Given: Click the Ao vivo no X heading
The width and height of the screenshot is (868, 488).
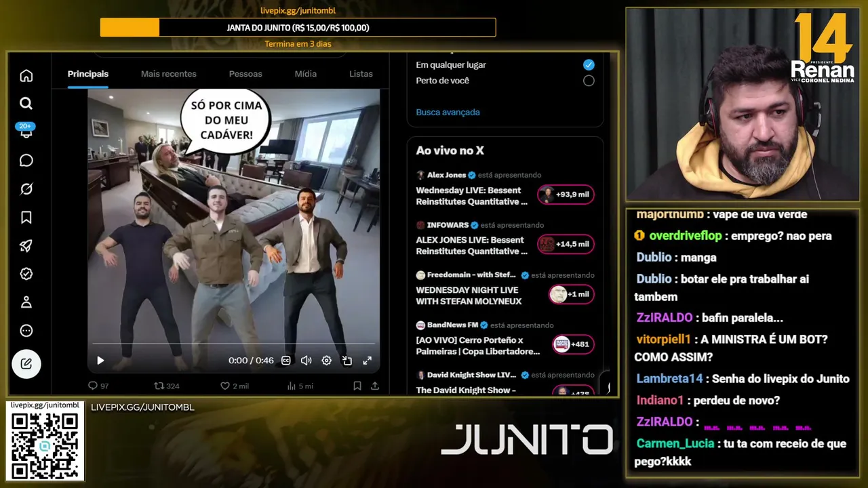Looking at the screenshot, I should (x=450, y=150).
